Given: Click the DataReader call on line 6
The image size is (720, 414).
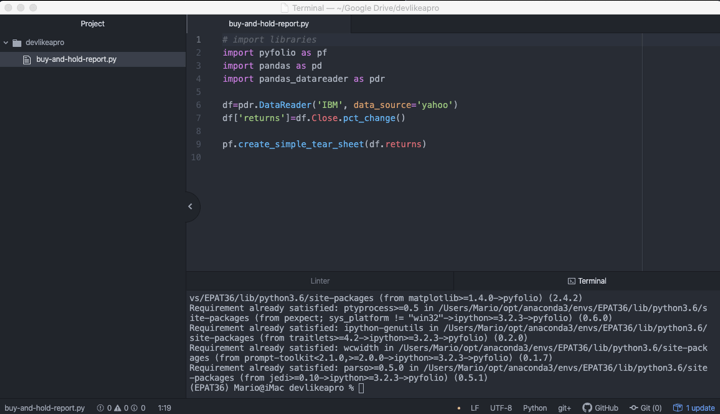Looking at the screenshot, I should (x=285, y=105).
